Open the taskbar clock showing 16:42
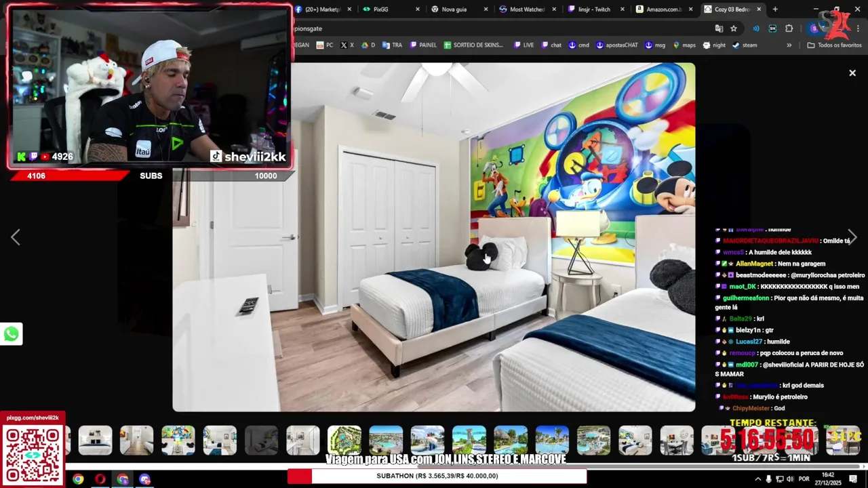 [x=828, y=479]
